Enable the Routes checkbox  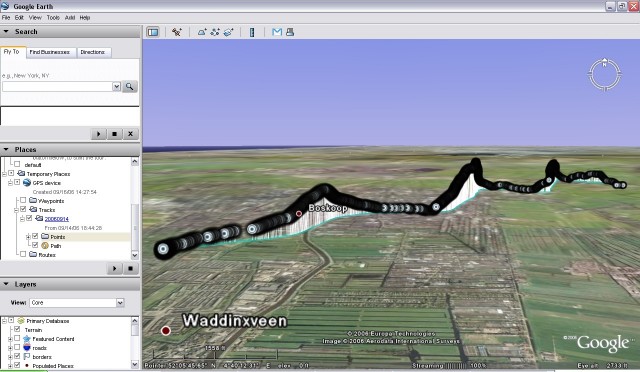[x=23, y=254]
